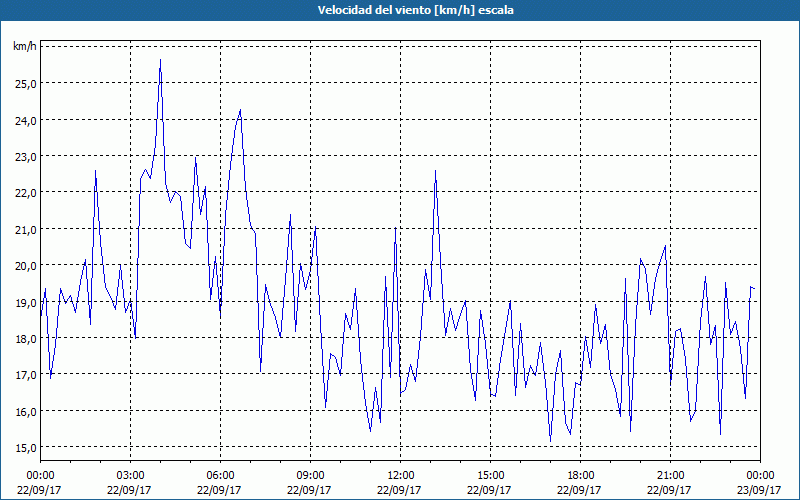Select the 21,0 y-axis value
This screenshot has height=500, width=800.
[26, 230]
